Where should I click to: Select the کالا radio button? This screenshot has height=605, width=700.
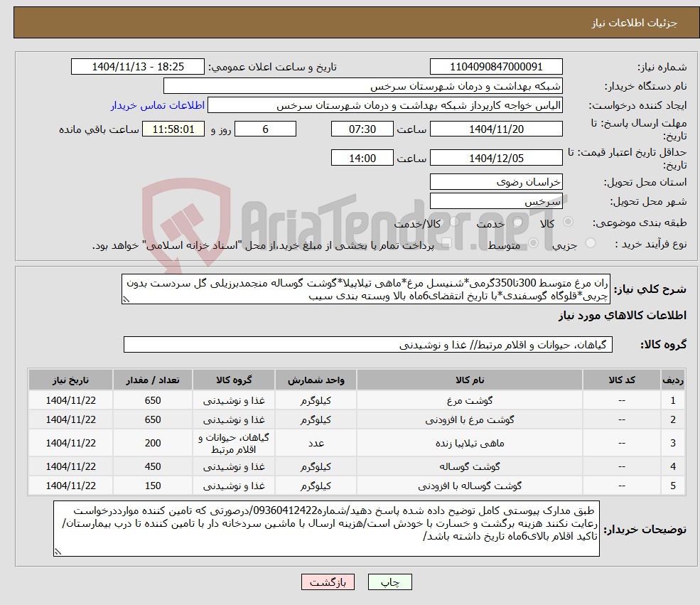click(568, 222)
